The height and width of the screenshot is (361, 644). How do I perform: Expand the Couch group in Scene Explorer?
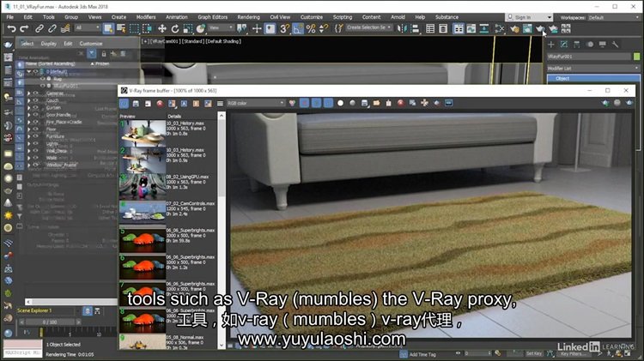(28, 100)
